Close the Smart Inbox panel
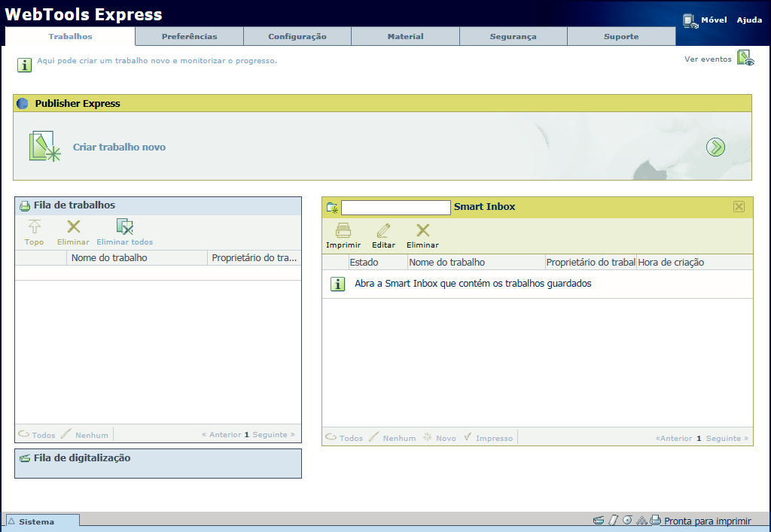The height and width of the screenshot is (532, 771). coord(739,207)
